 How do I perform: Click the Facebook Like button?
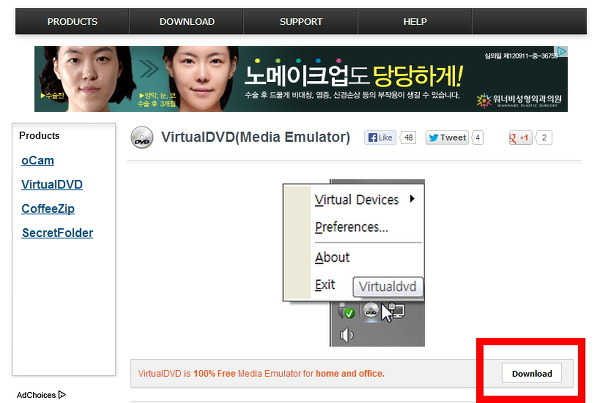pos(380,137)
